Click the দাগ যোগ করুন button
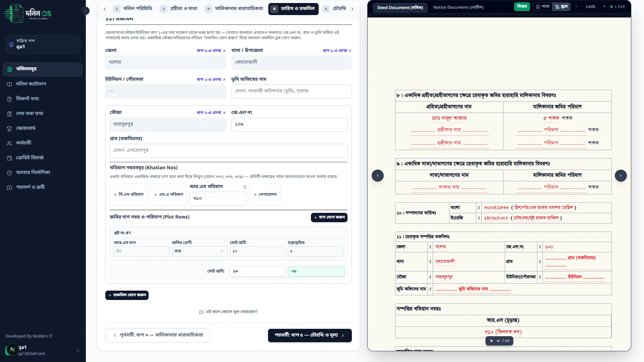This screenshot has width=644, height=362. pyautogui.click(x=329, y=218)
